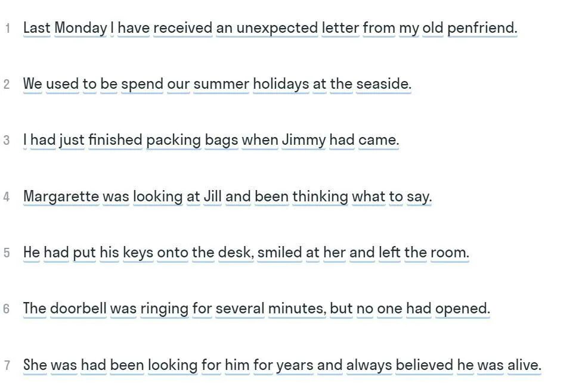The width and height of the screenshot is (585, 392).
Task: Select the word 'smiled' in sentence 5
Action: tap(280, 253)
